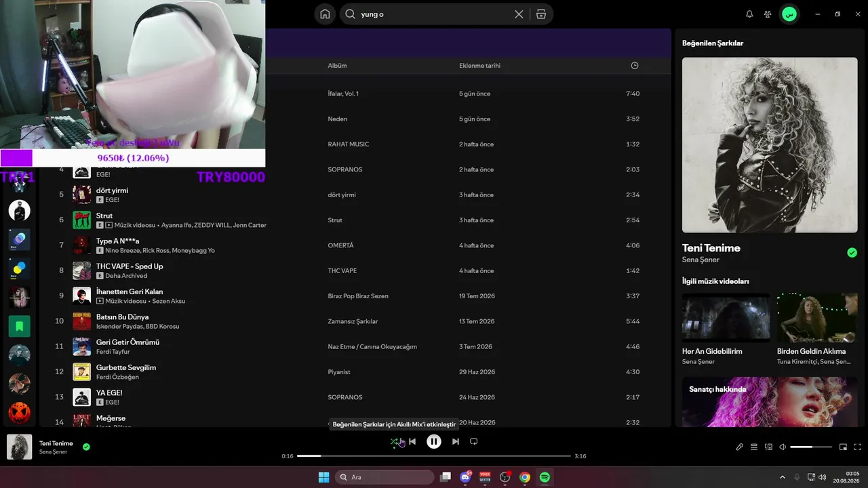Open the Windows Start menu
This screenshot has height=488, width=868.
pos(323,477)
